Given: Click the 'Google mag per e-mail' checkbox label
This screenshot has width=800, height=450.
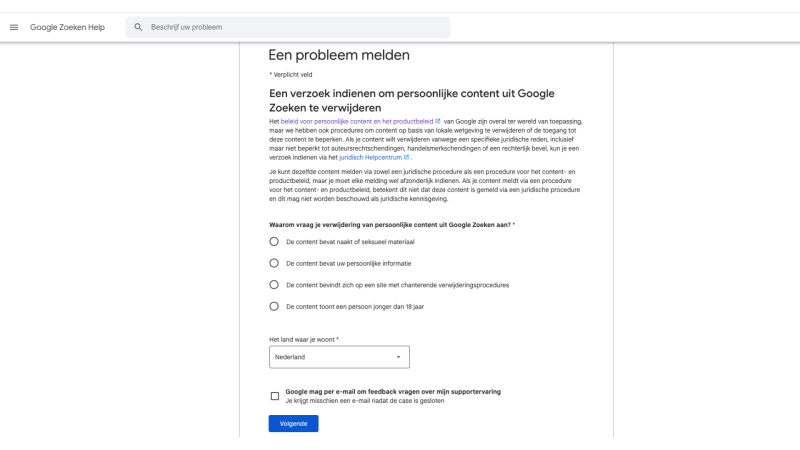Looking at the screenshot, I should (x=392, y=392).
